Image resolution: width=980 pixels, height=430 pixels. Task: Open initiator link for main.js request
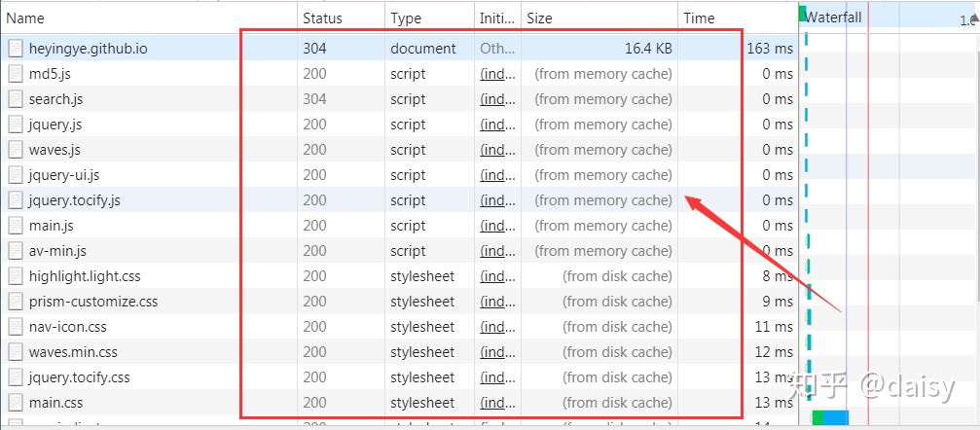tap(497, 226)
